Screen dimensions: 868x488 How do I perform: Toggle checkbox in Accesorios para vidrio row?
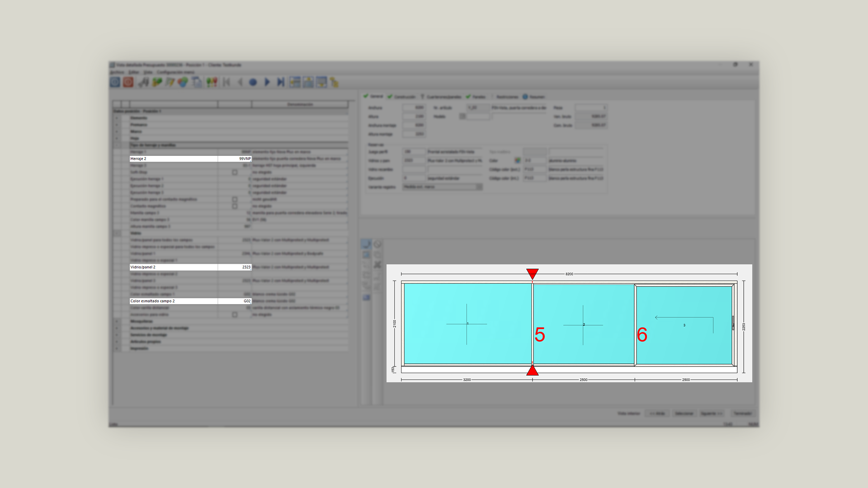click(235, 314)
